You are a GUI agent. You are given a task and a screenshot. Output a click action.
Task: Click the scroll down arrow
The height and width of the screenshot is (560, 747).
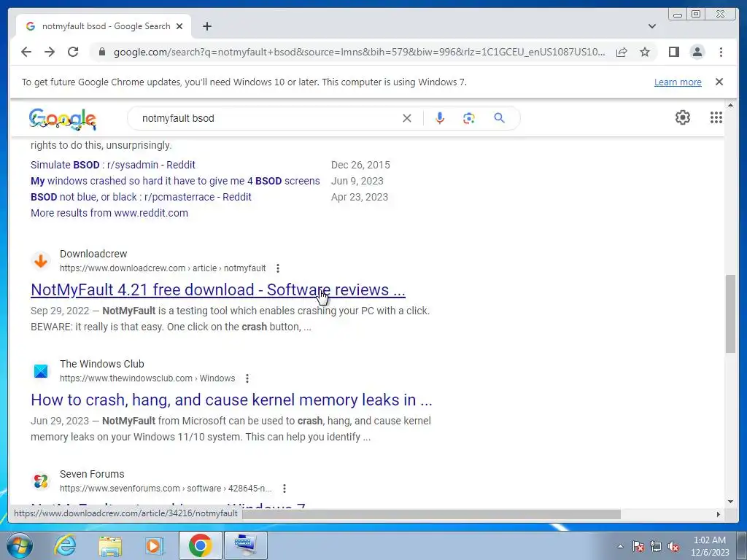click(731, 501)
